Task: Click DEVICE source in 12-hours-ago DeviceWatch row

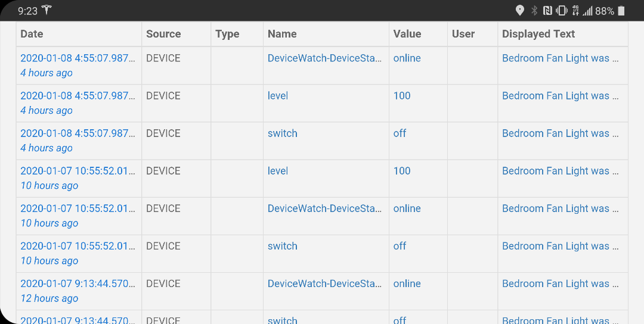Action: 163,284
